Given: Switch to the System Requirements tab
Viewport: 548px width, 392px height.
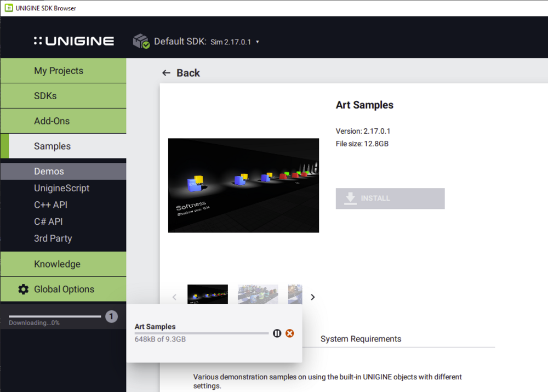Looking at the screenshot, I should coord(361,339).
